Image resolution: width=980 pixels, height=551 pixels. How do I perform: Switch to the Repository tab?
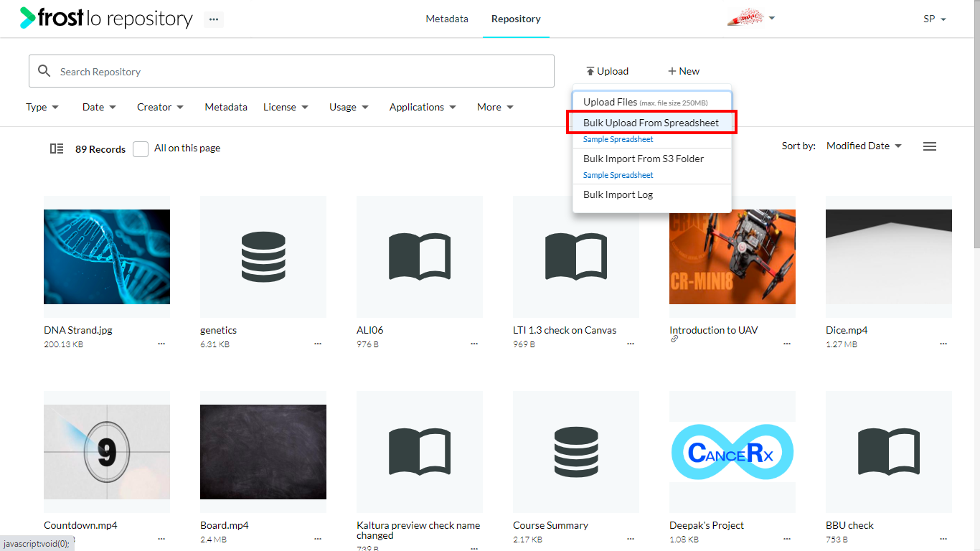(516, 19)
